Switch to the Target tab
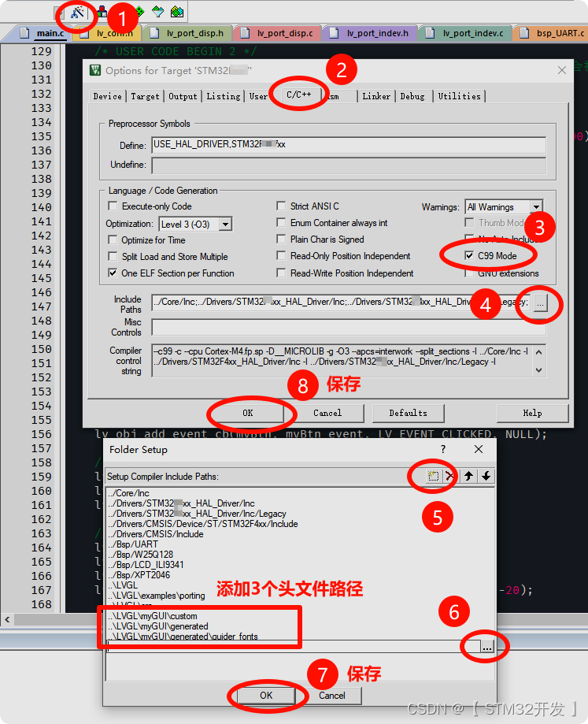This screenshot has width=588, height=724. tap(145, 96)
